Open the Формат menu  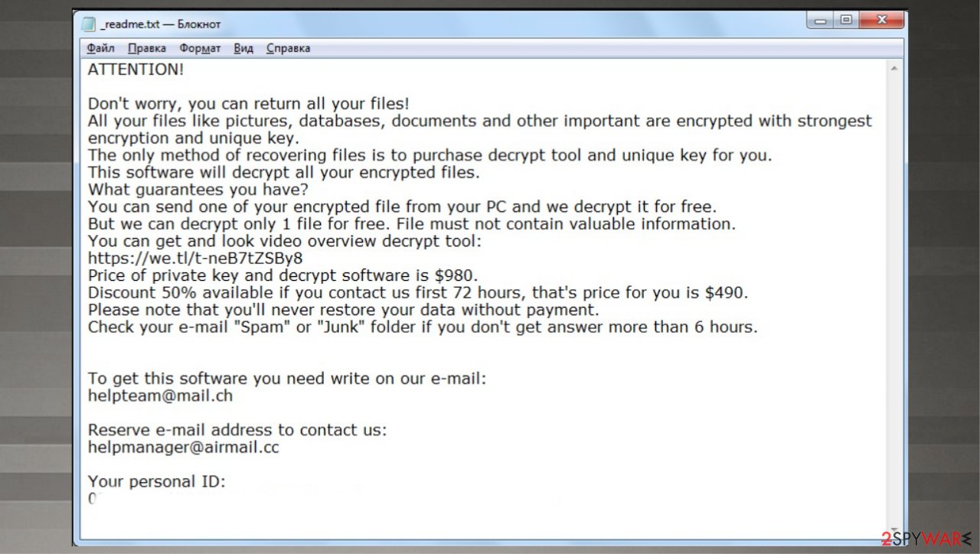click(x=200, y=48)
